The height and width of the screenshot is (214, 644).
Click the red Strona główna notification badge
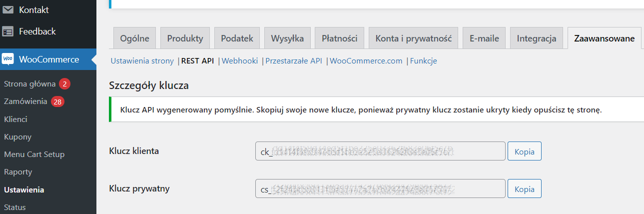tap(64, 84)
